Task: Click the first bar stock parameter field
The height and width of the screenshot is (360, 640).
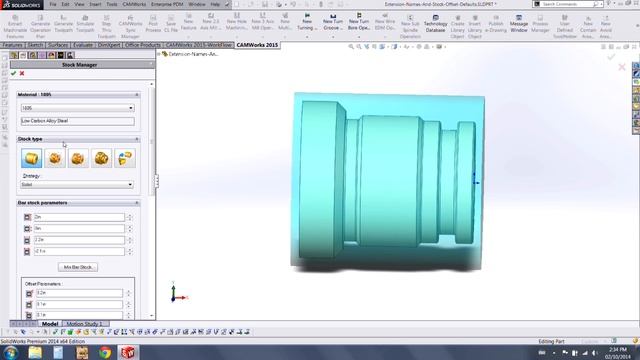Action: coord(79,217)
